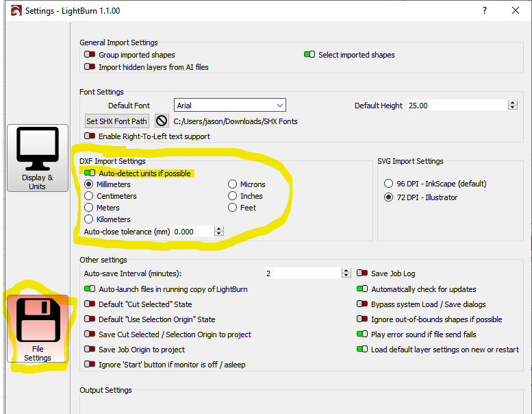Image resolution: width=532 pixels, height=414 pixels.
Task: Select the Millimeters DXF unit
Action: 88,184
